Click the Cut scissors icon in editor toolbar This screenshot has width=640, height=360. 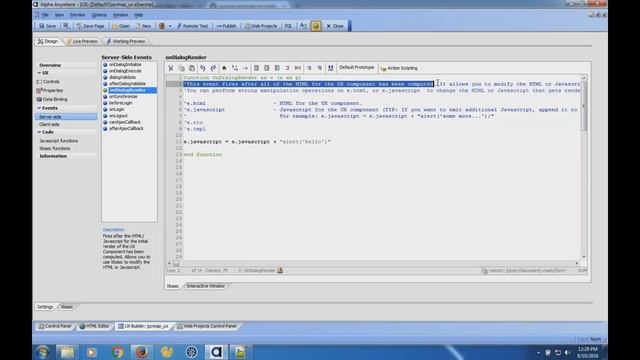click(171, 68)
